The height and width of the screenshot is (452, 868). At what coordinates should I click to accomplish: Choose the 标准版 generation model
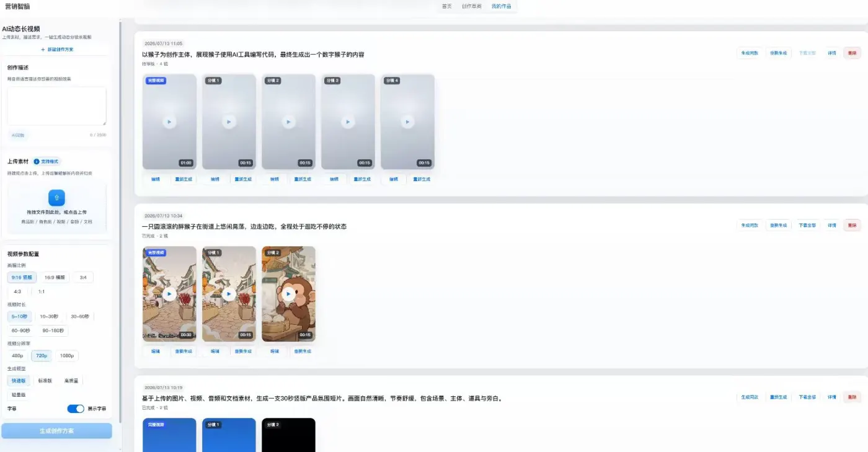pos(45,381)
